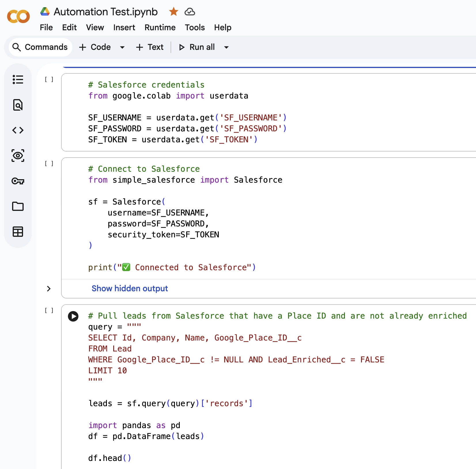The image size is (476, 469).
Task: Open the file browser sidebar
Action: click(x=18, y=206)
